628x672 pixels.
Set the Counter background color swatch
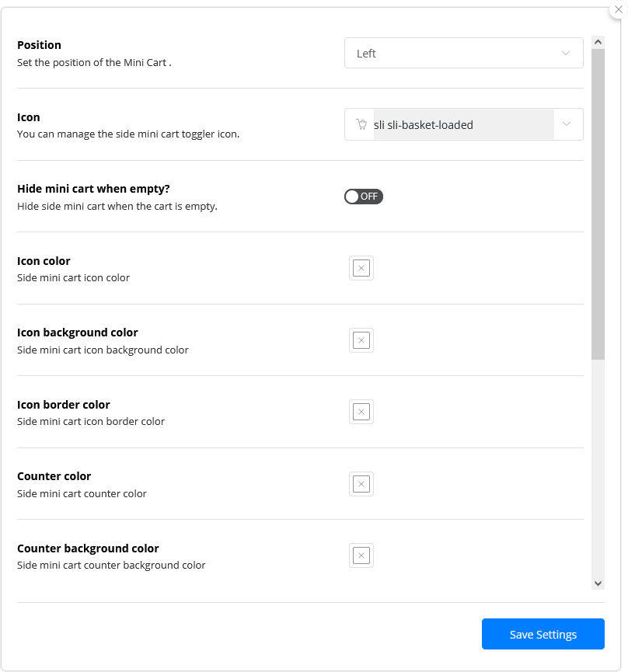(x=361, y=555)
